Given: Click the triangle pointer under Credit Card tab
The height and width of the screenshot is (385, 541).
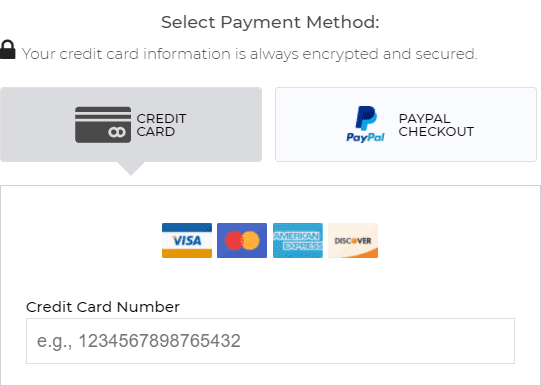Looking at the screenshot, I should pos(130,169).
